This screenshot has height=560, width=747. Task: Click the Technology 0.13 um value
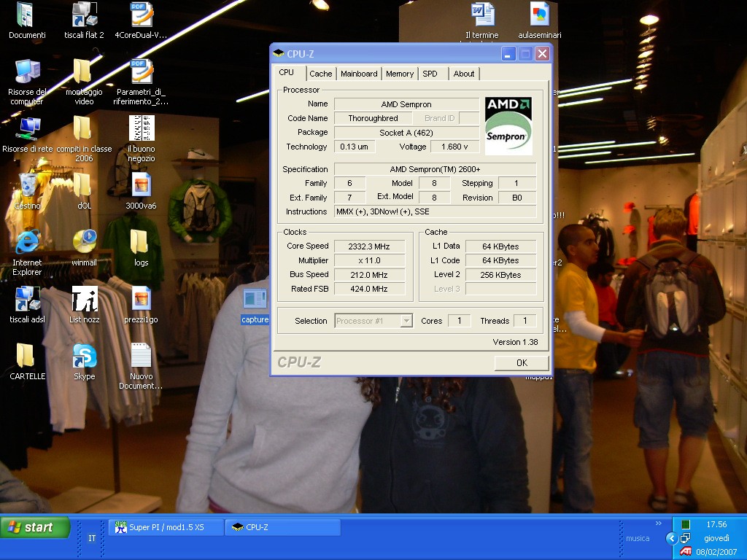355,147
